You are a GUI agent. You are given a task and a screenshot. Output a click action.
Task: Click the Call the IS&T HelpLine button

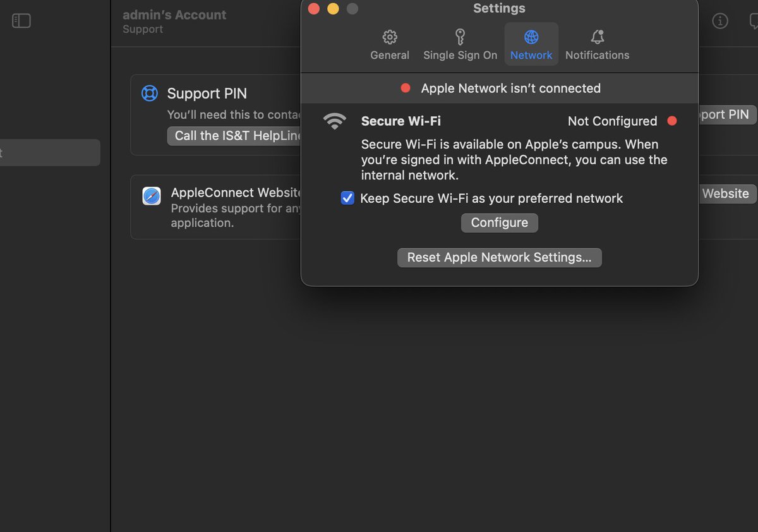pos(235,136)
